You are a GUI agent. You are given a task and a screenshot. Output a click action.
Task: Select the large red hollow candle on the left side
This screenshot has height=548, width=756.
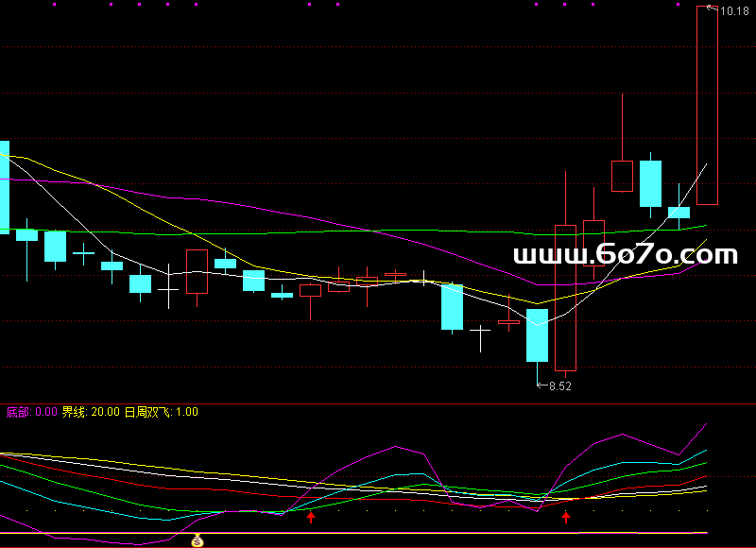pyautogui.click(x=197, y=272)
